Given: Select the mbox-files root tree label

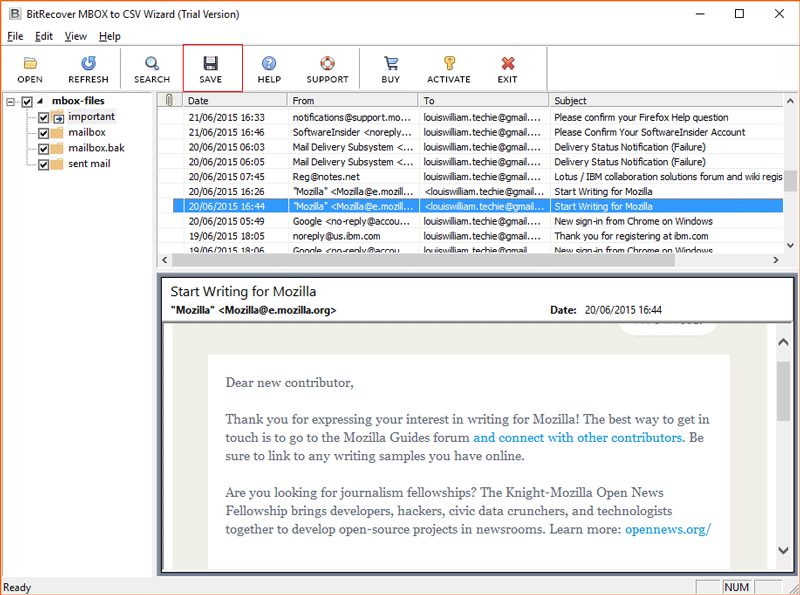Looking at the screenshot, I should pyautogui.click(x=78, y=101).
